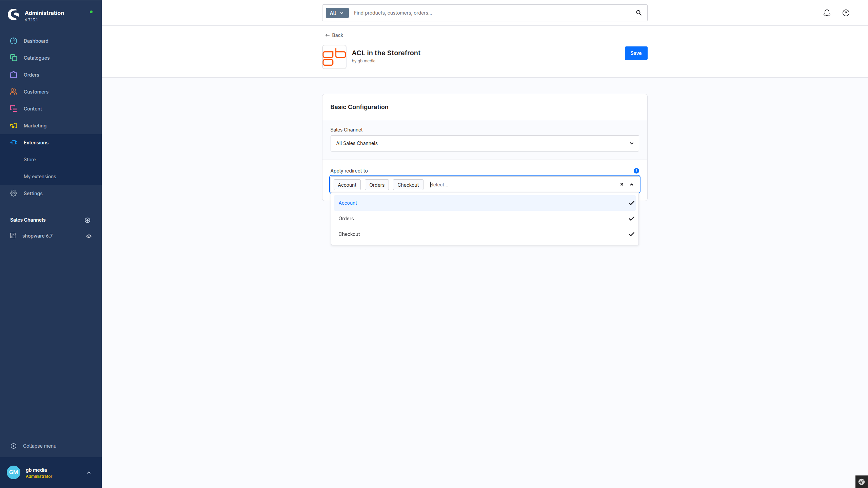Screen dimensions: 868x488
Task: Add a new sales channel with plus icon
Action: click(87, 220)
